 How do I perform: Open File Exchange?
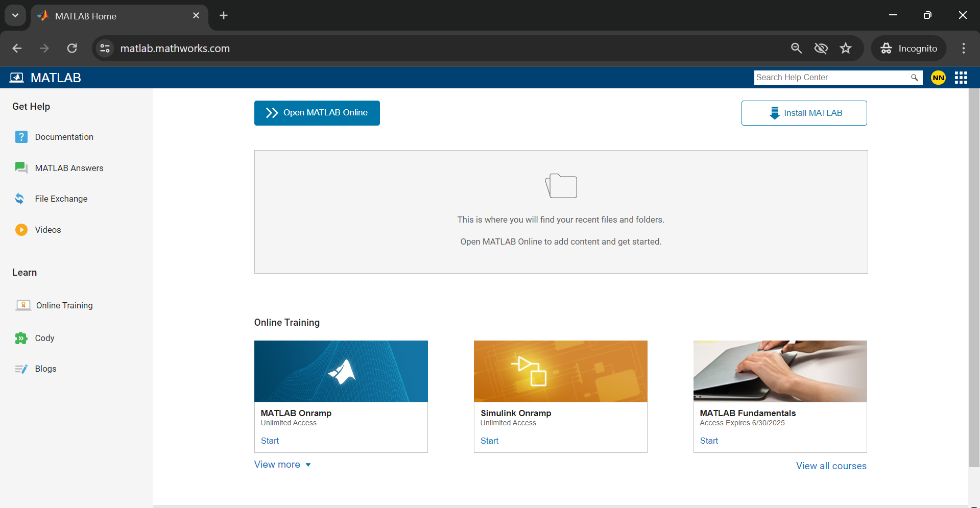click(61, 199)
